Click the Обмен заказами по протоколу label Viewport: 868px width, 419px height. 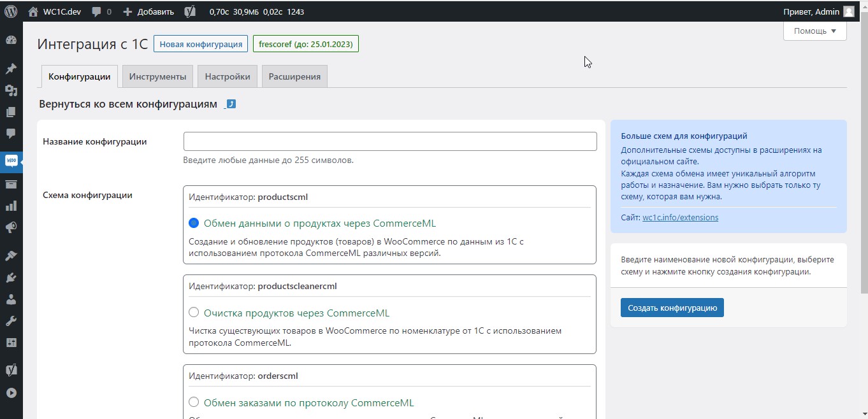coord(308,402)
